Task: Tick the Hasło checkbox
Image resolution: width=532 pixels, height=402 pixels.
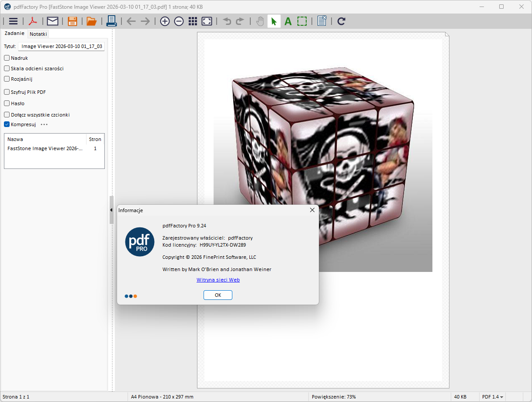Action: tap(7, 103)
